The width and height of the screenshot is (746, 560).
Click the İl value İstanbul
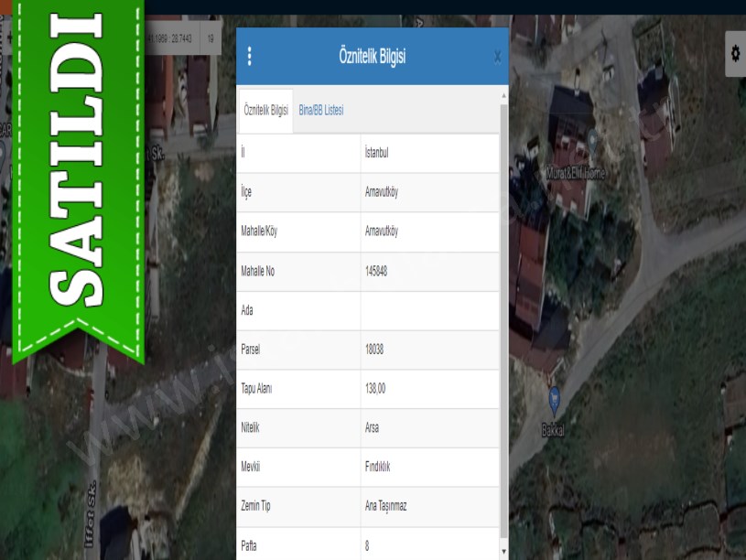[x=376, y=153]
